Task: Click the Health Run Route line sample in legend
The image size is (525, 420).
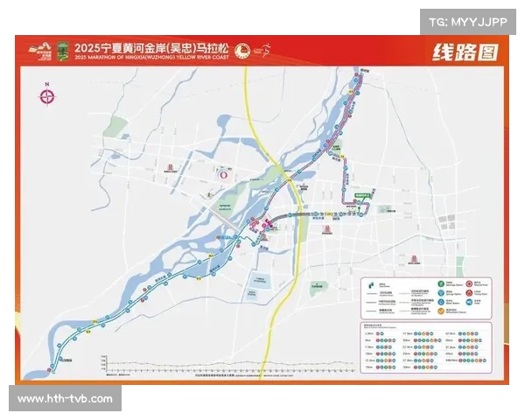Action: [x=371, y=311]
